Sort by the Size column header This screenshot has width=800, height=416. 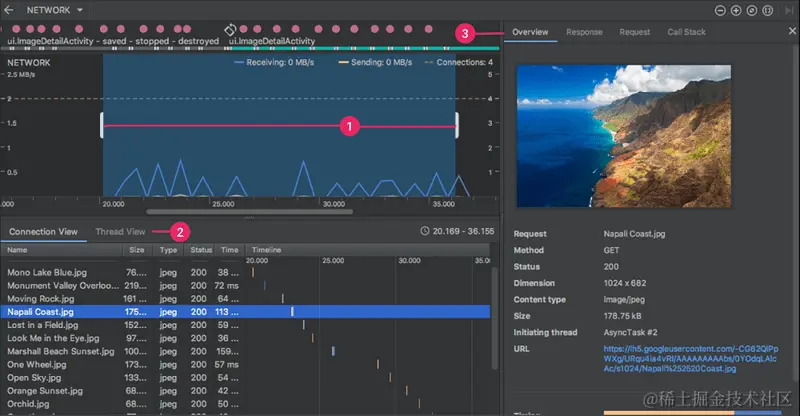pos(137,250)
